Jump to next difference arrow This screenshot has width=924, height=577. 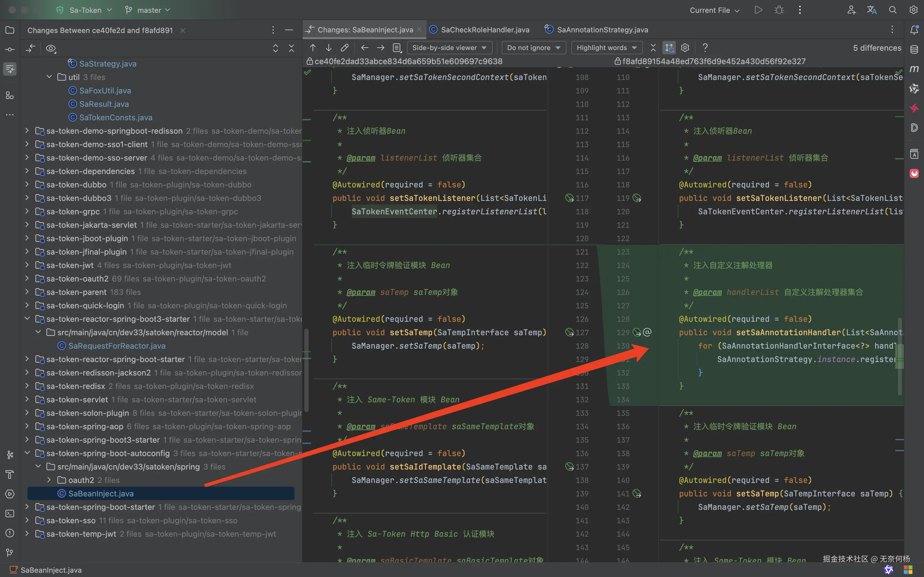coord(328,48)
